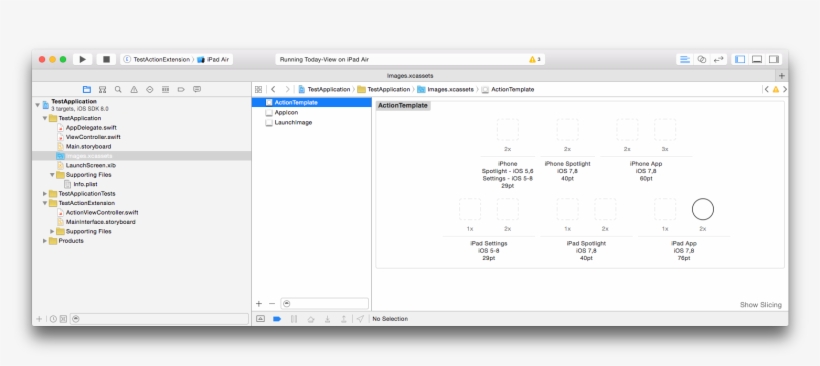Screen dimensions: 820x366
Task: Select the Images.xcassets tab
Action: click(410, 76)
